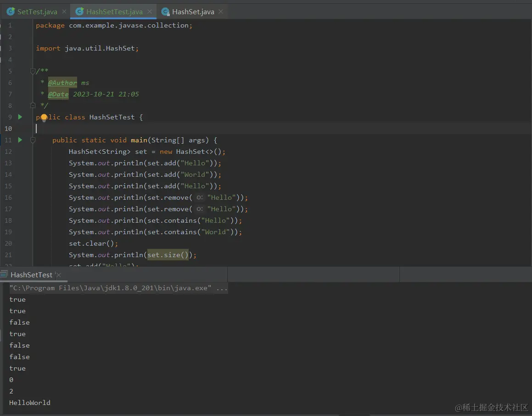Click the HashSetTest.java class file icon
Image resolution: width=532 pixels, height=416 pixels.
(79, 11)
